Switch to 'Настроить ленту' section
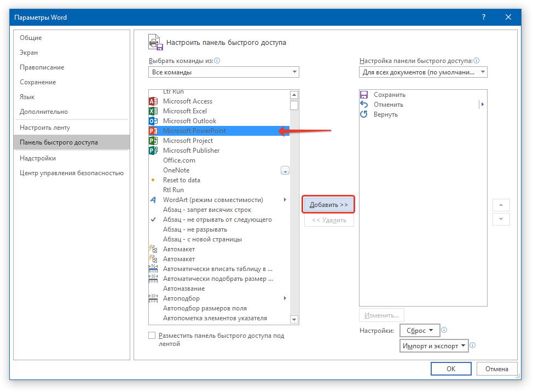 [45, 128]
